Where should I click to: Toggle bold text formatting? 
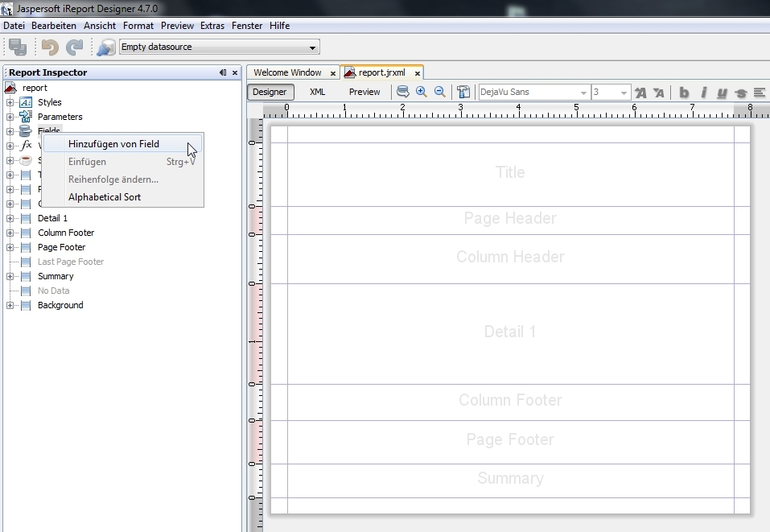pyautogui.click(x=684, y=93)
